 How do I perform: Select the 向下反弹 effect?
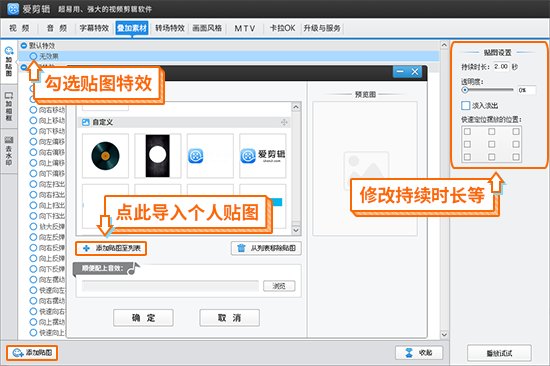[x=33, y=269]
